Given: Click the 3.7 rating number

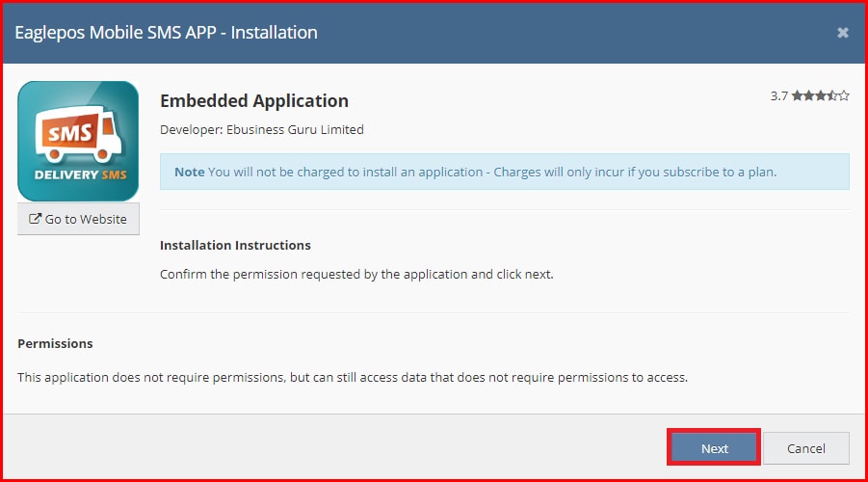Looking at the screenshot, I should pos(779,96).
